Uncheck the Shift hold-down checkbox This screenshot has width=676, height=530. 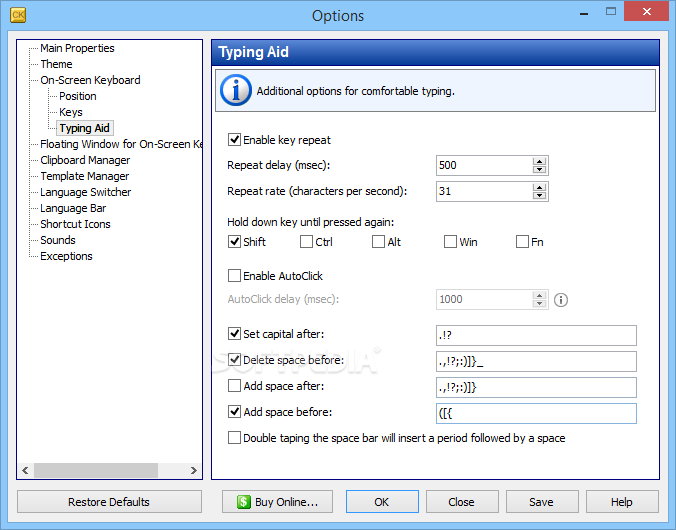[234, 241]
